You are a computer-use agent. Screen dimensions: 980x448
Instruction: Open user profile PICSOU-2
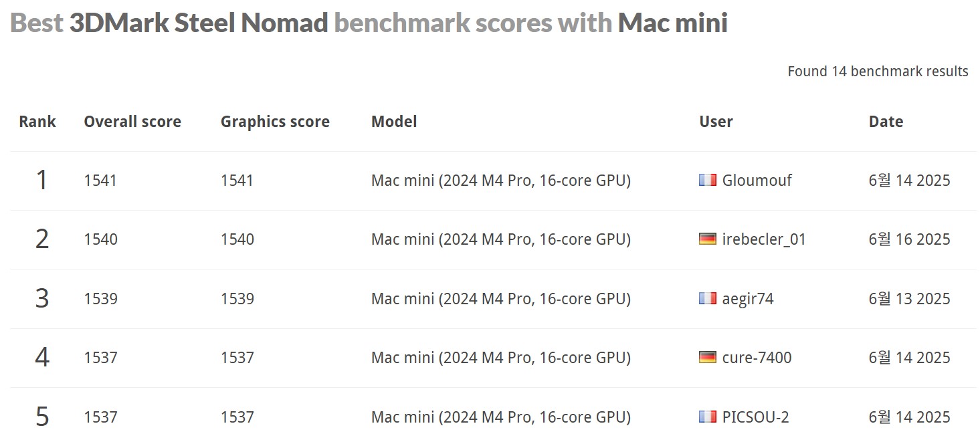755,417
